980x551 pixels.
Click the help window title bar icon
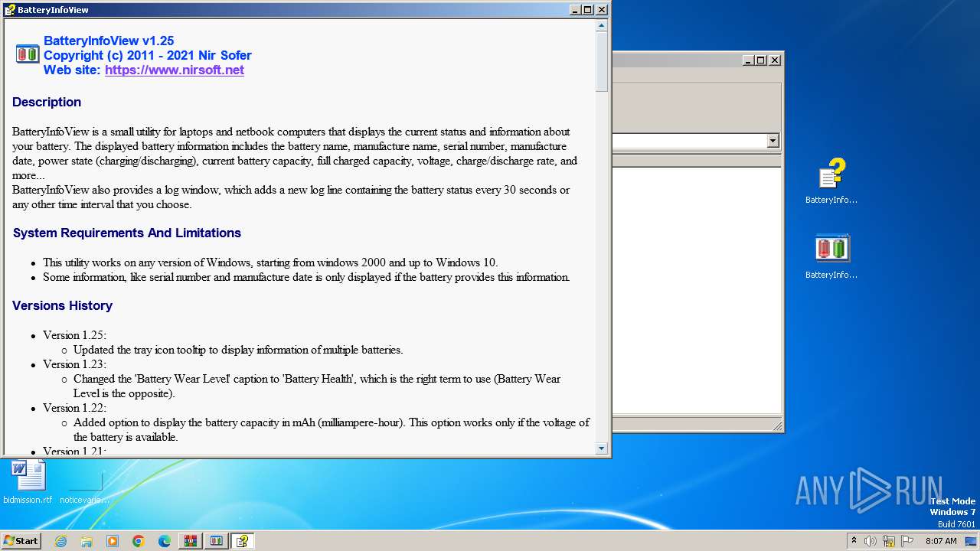coord(9,10)
